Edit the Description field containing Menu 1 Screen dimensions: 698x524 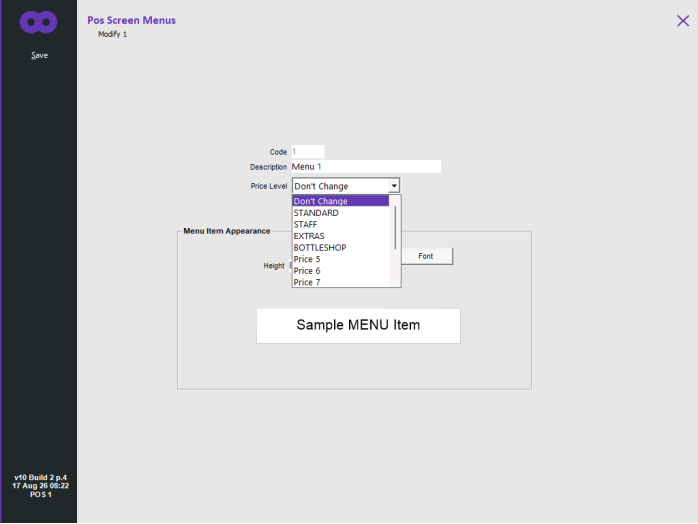366,167
